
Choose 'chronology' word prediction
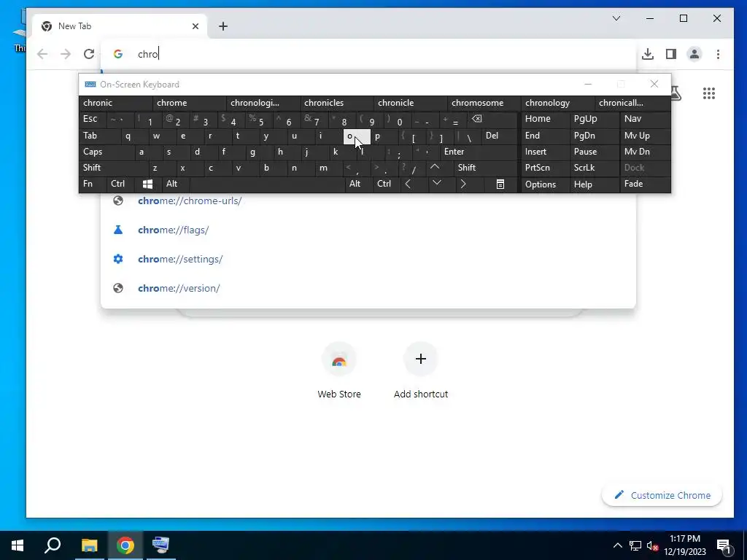click(557, 103)
